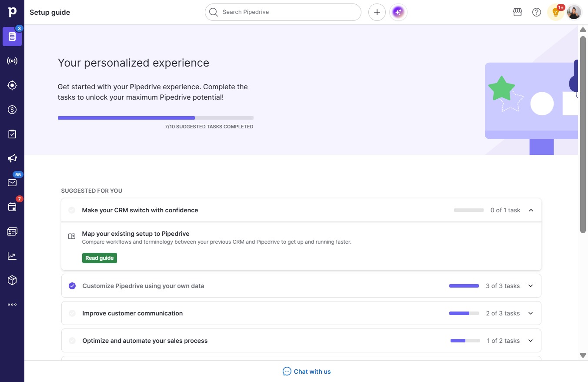Click the '3 of 3 tasks' count
Viewport: 588px width, 382px height.
coord(503,286)
